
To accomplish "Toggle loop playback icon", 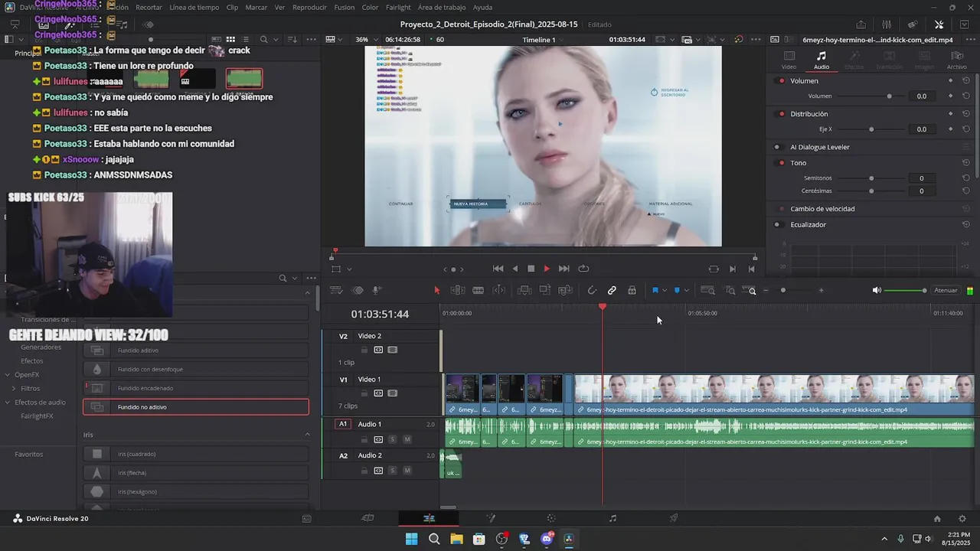I will pos(583,269).
